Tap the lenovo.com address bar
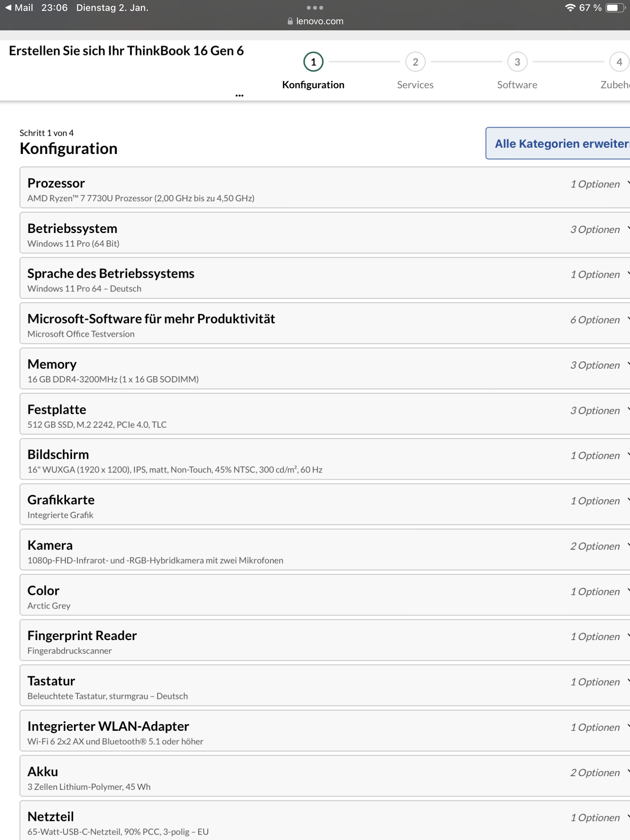 click(x=315, y=21)
